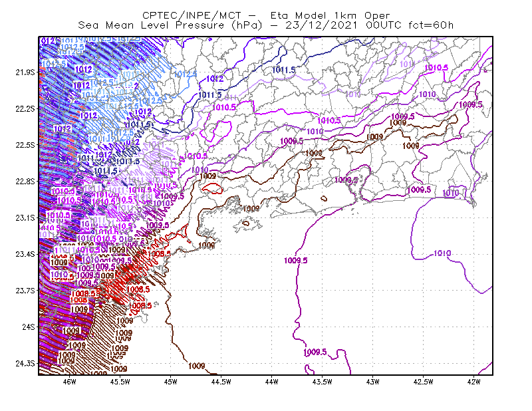
Task: Click the 44.5W longitude axis label
Action: point(221,382)
